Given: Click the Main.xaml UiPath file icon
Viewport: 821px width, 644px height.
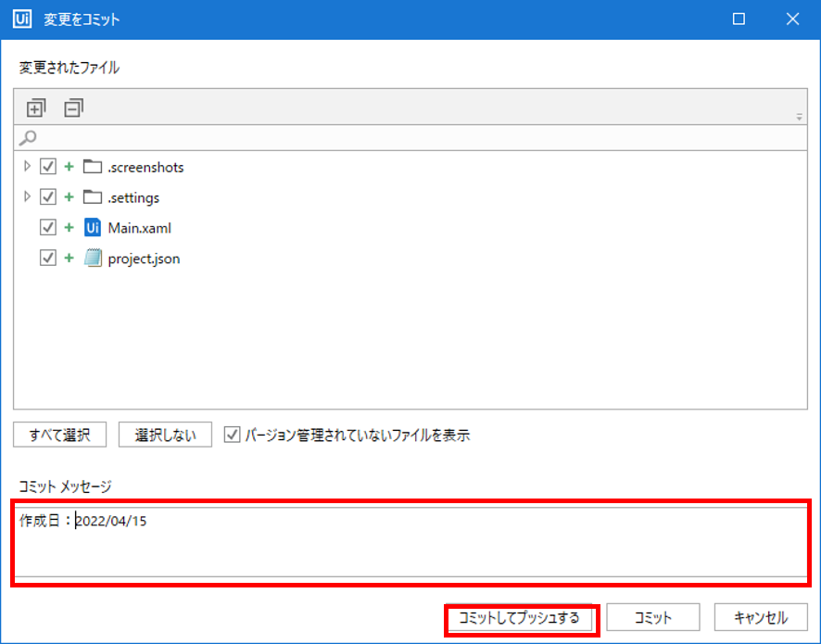Looking at the screenshot, I should tap(92, 228).
